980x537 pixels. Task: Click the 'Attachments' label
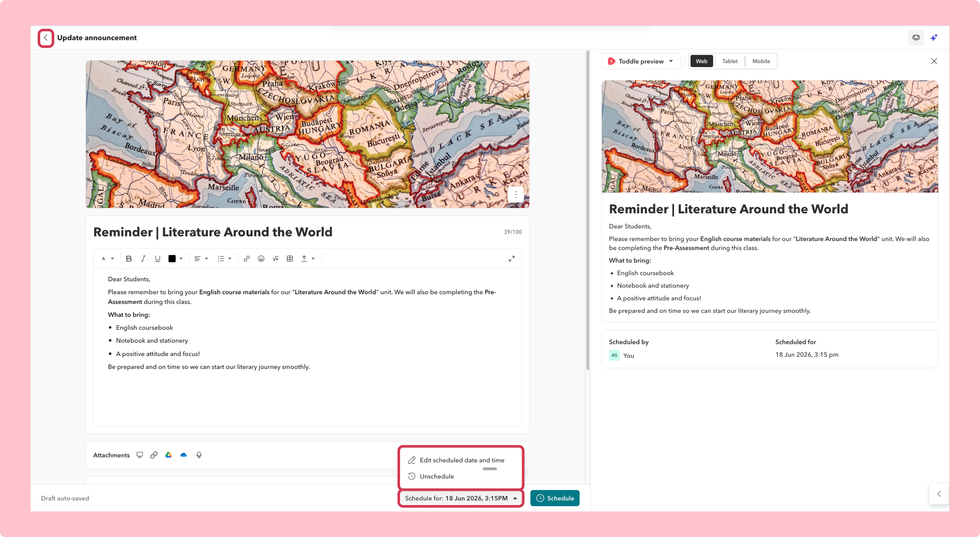point(111,455)
